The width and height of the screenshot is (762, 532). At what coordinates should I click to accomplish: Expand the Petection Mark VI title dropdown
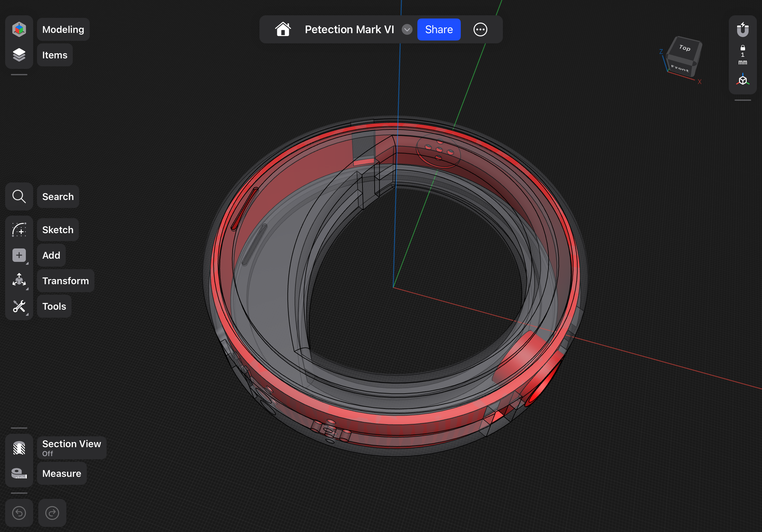(407, 30)
